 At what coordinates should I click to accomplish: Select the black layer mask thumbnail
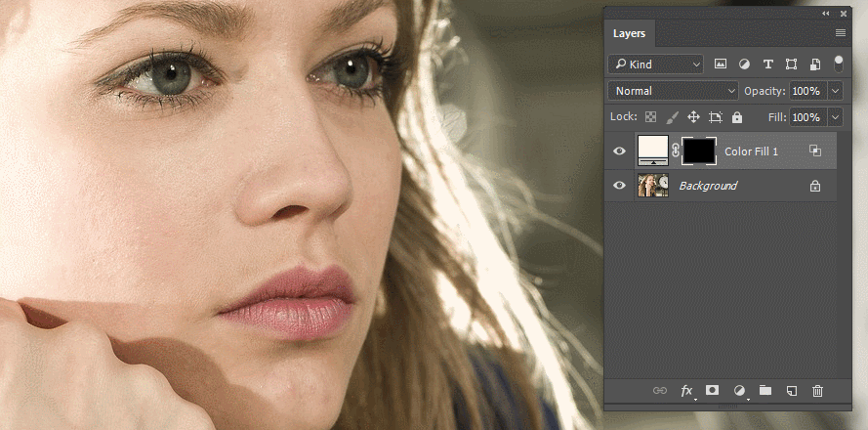[699, 150]
